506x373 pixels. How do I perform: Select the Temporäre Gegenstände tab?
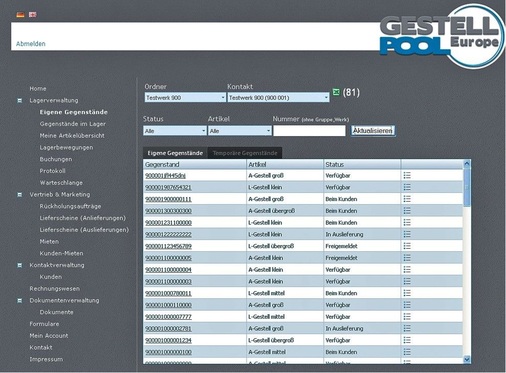point(245,153)
